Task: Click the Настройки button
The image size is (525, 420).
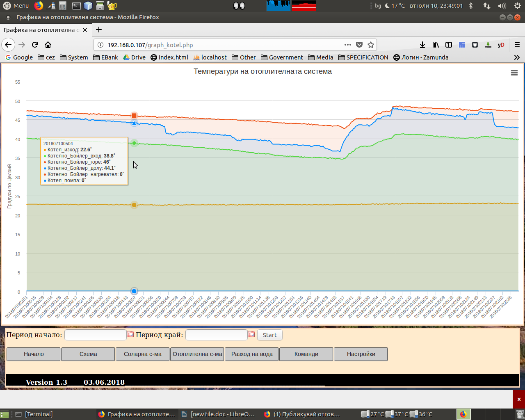Action: [361, 354]
